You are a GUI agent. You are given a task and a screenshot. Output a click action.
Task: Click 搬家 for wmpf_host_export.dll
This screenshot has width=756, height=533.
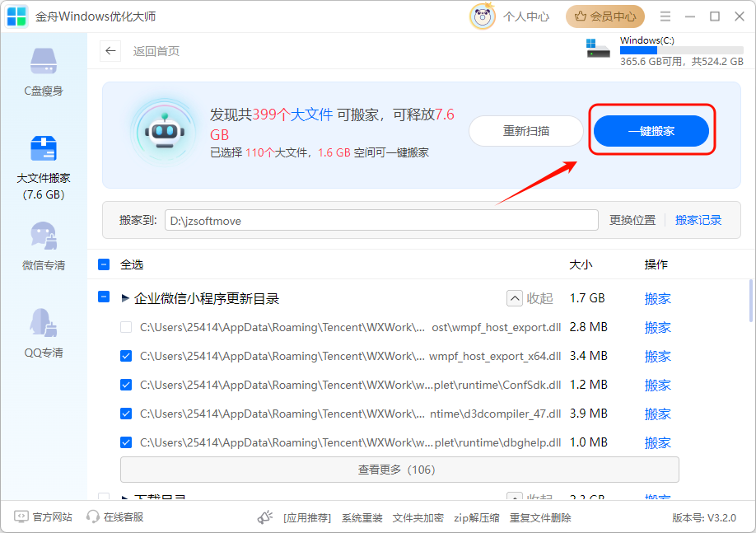[x=658, y=328]
